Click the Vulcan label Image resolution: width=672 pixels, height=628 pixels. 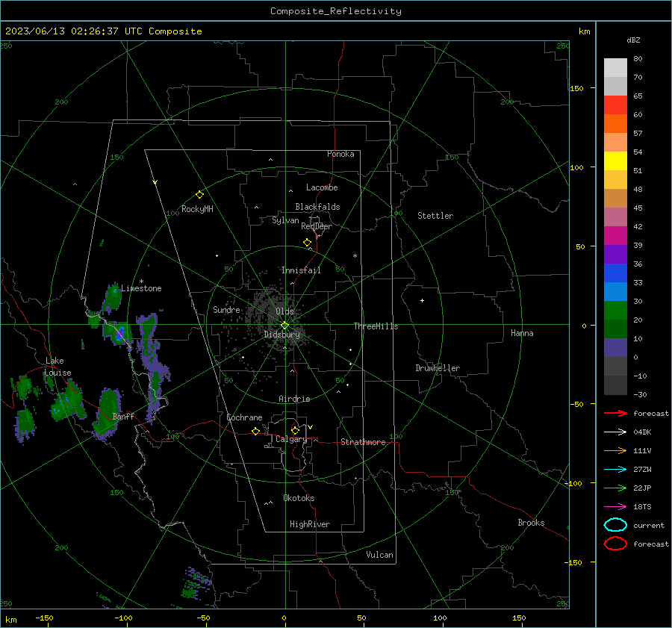click(x=379, y=555)
